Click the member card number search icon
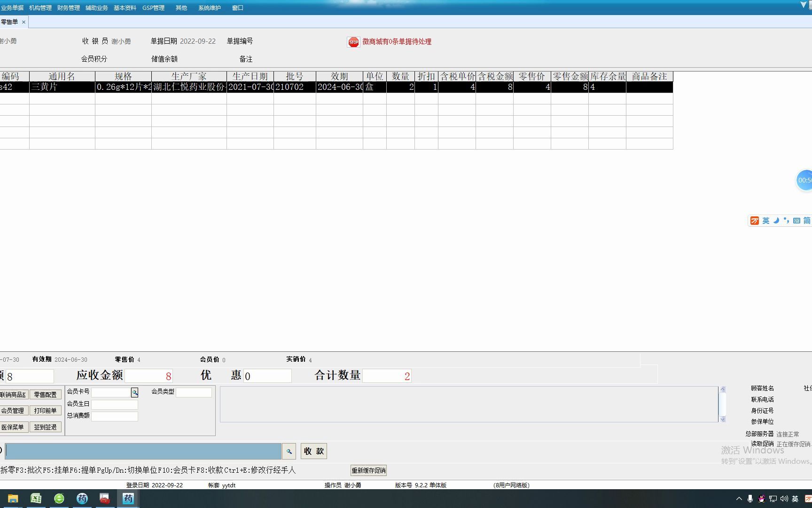 (x=134, y=392)
